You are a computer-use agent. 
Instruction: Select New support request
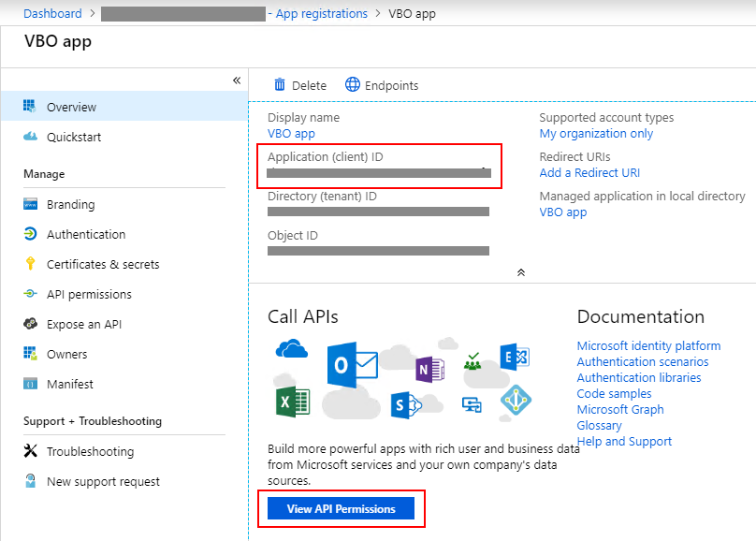[x=105, y=481]
